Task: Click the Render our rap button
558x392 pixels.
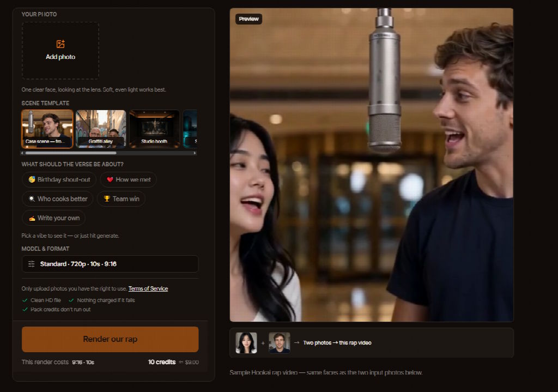Action: point(110,339)
